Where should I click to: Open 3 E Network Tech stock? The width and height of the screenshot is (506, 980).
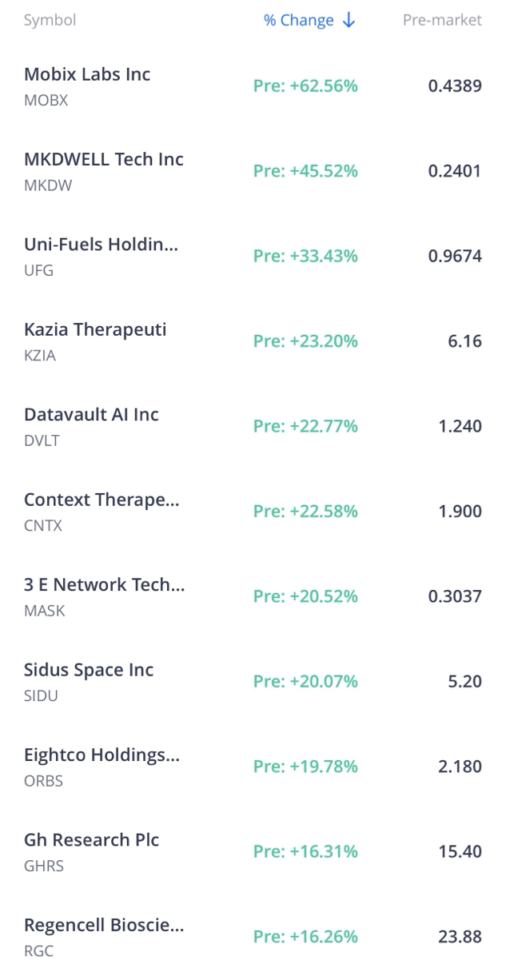(x=253, y=596)
